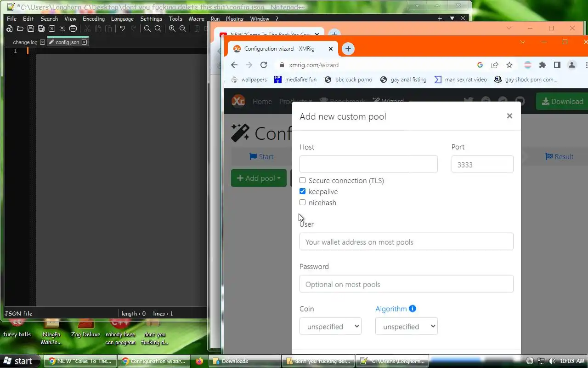Click the Port input field

coord(482,164)
